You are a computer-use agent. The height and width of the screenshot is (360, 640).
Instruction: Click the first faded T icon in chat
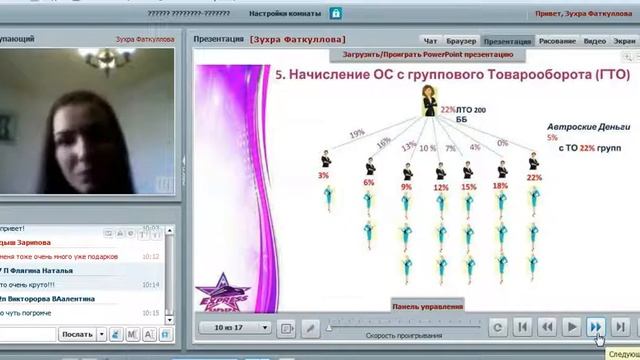pyautogui.click(x=142, y=234)
